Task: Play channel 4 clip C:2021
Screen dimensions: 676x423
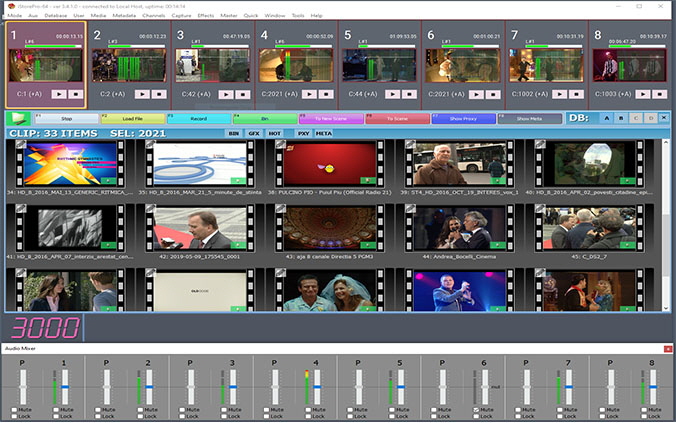Action: coord(309,94)
